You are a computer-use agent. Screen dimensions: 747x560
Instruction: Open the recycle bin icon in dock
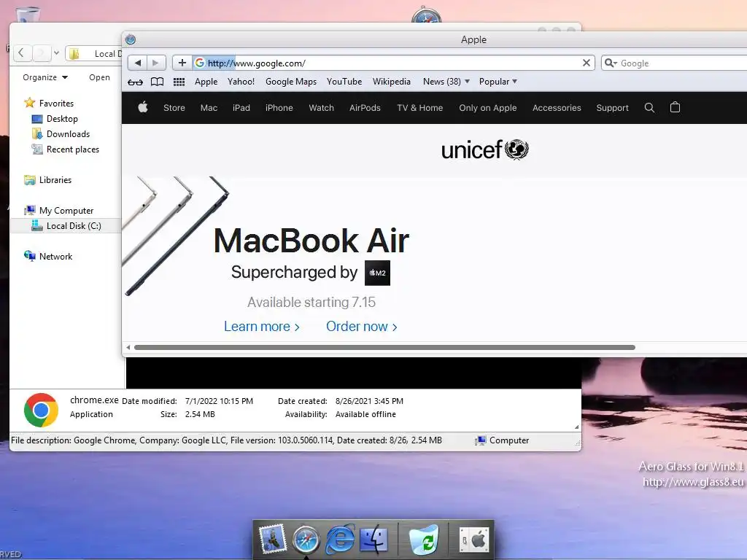pyautogui.click(x=424, y=540)
